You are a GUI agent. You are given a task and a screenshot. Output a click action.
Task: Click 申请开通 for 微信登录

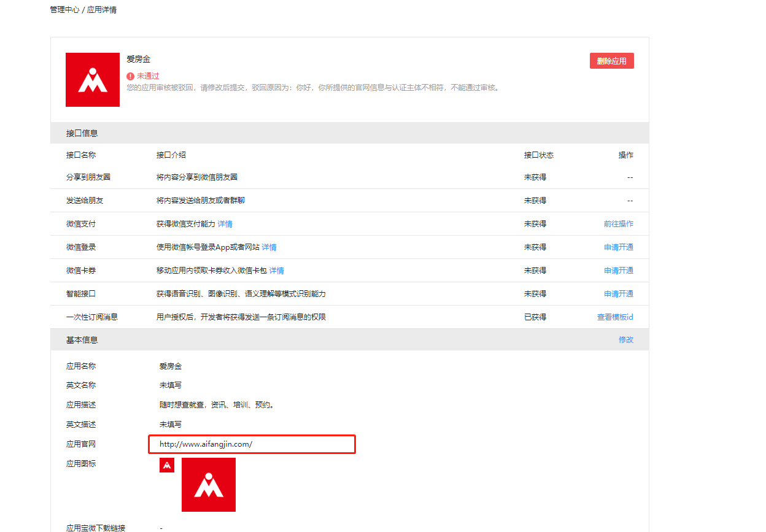click(619, 247)
